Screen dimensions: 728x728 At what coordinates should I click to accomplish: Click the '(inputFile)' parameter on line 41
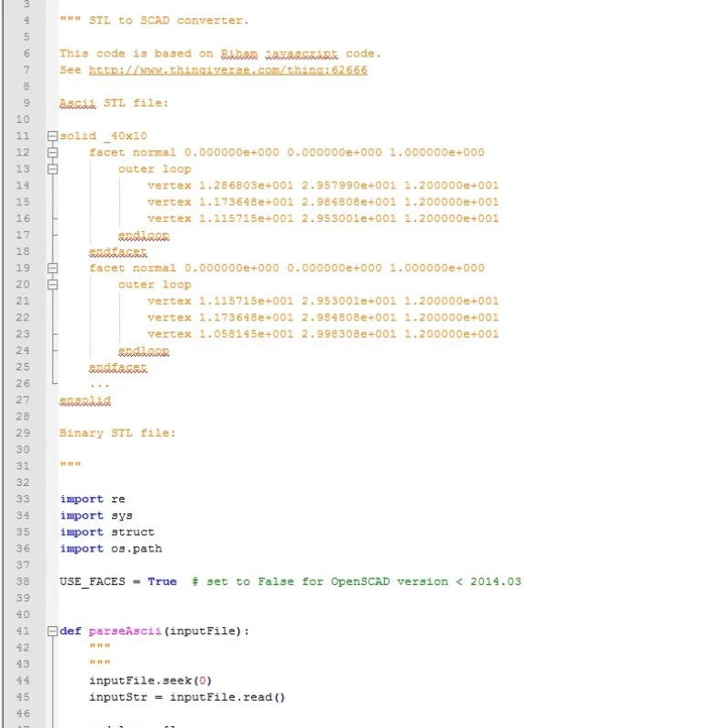202,631
